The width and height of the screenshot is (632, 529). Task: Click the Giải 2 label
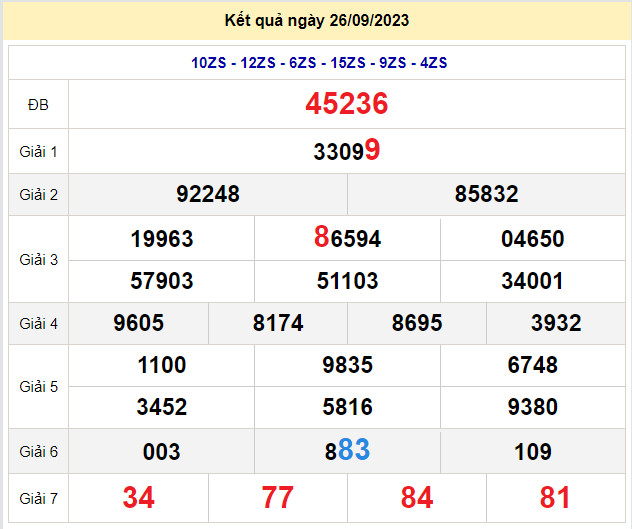38,195
